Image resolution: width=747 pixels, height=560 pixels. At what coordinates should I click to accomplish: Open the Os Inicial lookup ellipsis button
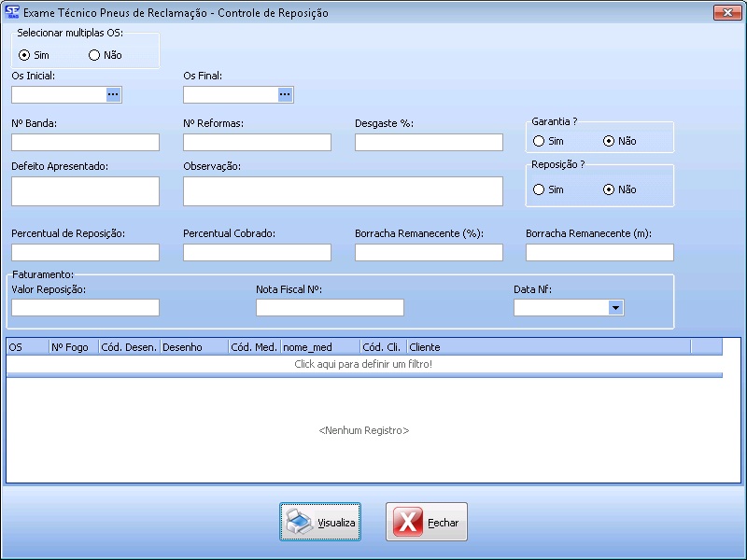click(114, 94)
